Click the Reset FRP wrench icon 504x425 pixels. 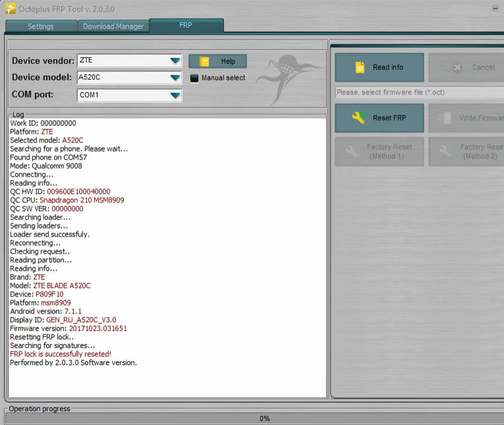[x=358, y=118]
